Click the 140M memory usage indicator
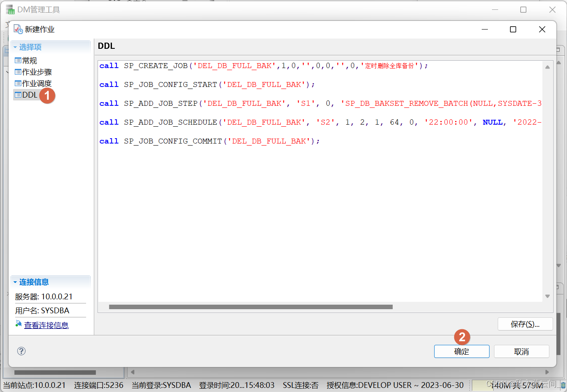The width and height of the screenshot is (567, 392). (x=517, y=385)
